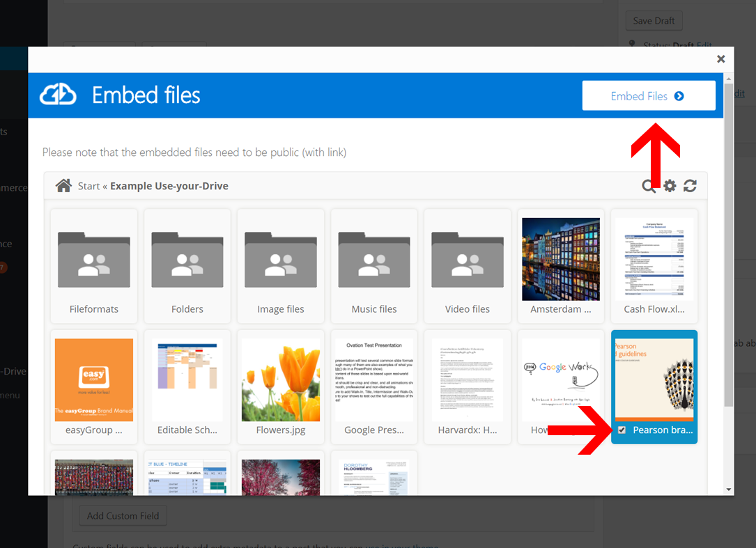Open the Fileformats folder
This screenshot has height=548, width=756.
click(x=94, y=259)
